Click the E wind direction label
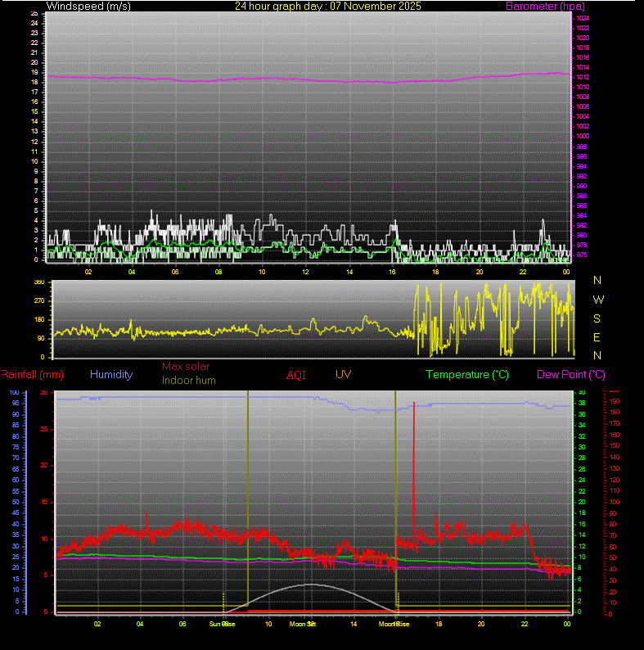This screenshot has height=650, width=644. pyautogui.click(x=597, y=336)
